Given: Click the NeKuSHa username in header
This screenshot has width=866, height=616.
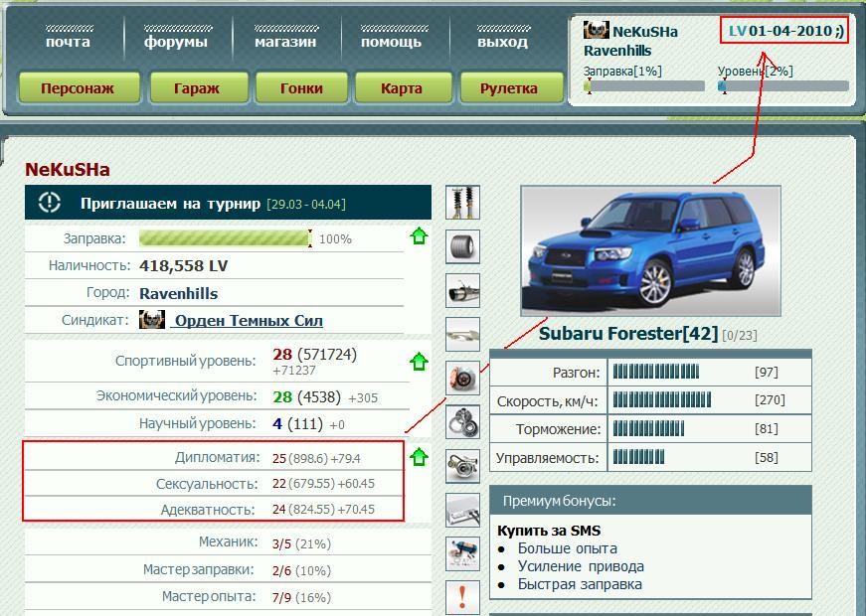Looking at the screenshot, I should click(x=645, y=32).
